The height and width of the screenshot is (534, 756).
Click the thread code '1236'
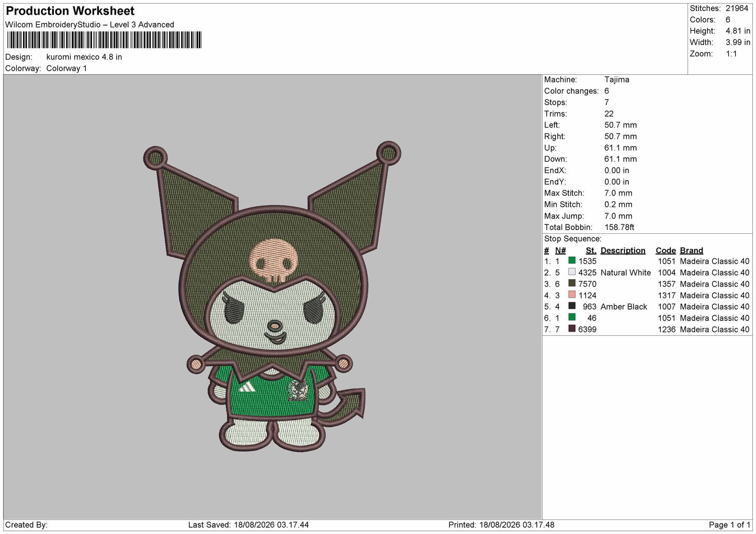[x=667, y=330]
